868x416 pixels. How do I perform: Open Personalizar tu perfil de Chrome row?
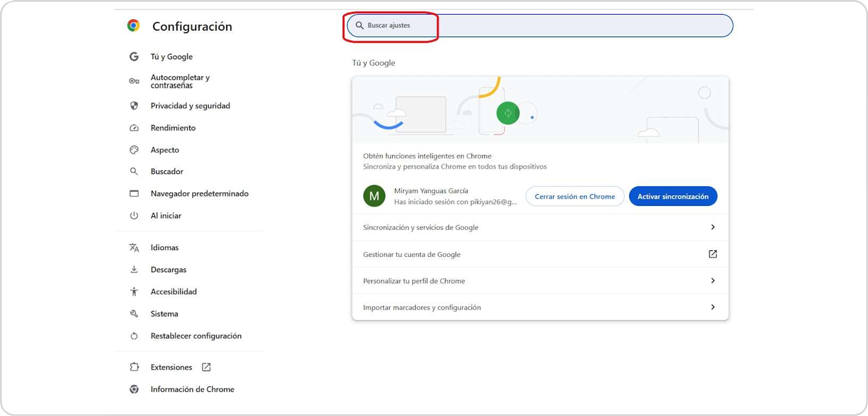540,281
